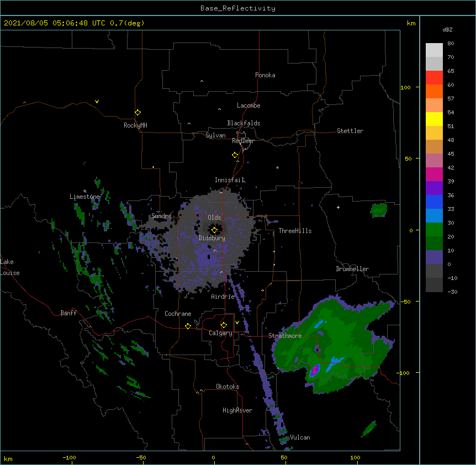Screen dimensions: 476x465
Task: Click the Airdrie city label
Action: tap(223, 297)
